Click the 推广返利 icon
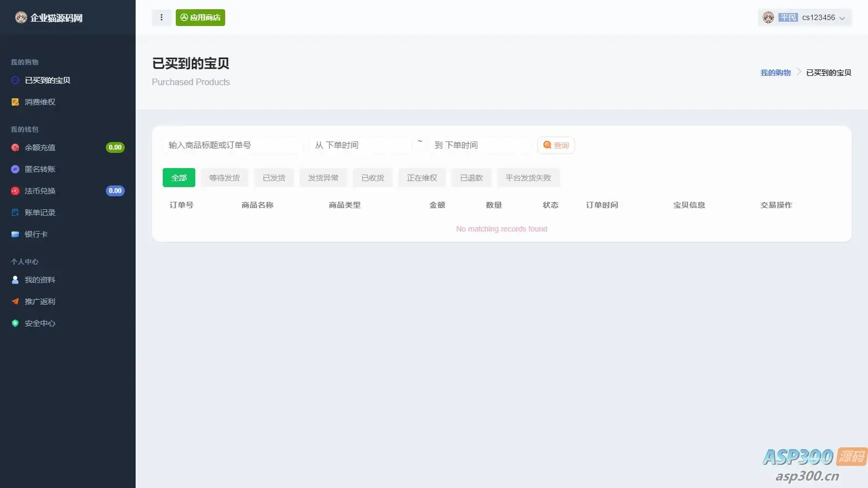 15,301
